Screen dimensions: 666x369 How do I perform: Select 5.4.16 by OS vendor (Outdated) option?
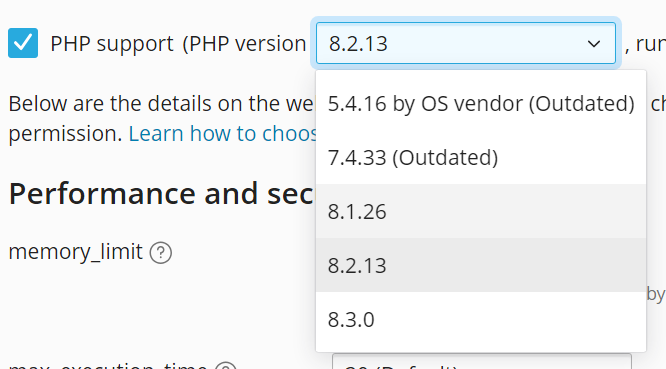pyautogui.click(x=481, y=104)
